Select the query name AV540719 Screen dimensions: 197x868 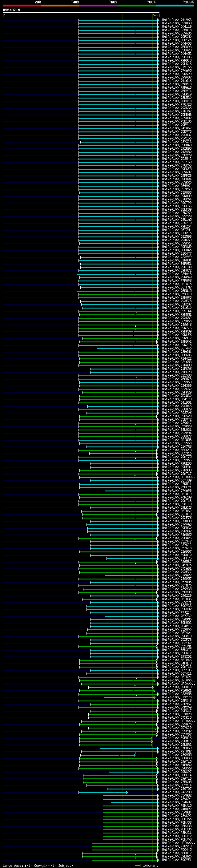(x=11, y=10)
